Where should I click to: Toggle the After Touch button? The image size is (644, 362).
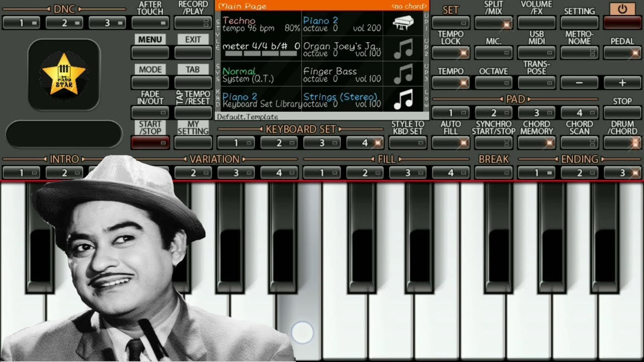coord(150,23)
